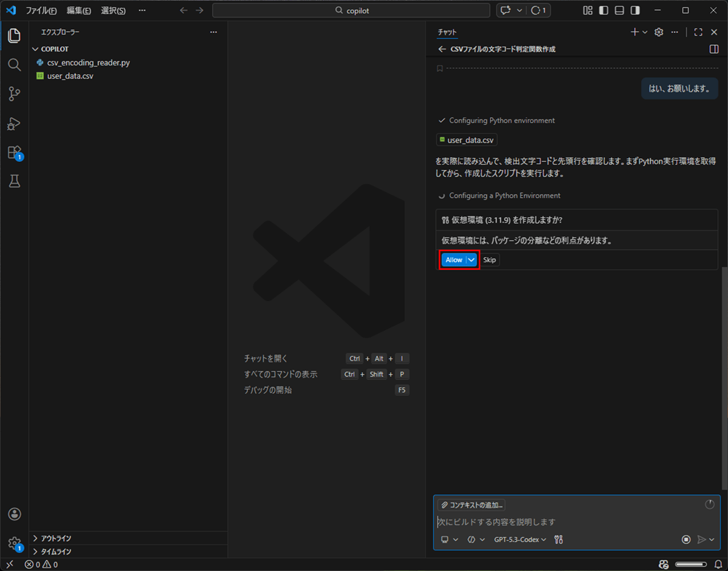Expand the Allow button dropdown arrow
The width and height of the screenshot is (728, 571).
click(471, 260)
